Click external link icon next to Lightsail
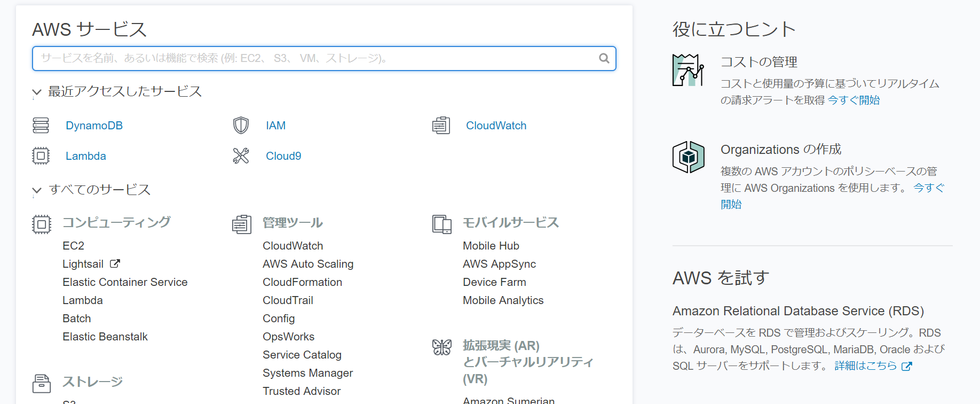The height and width of the screenshot is (404, 980). tap(115, 263)
